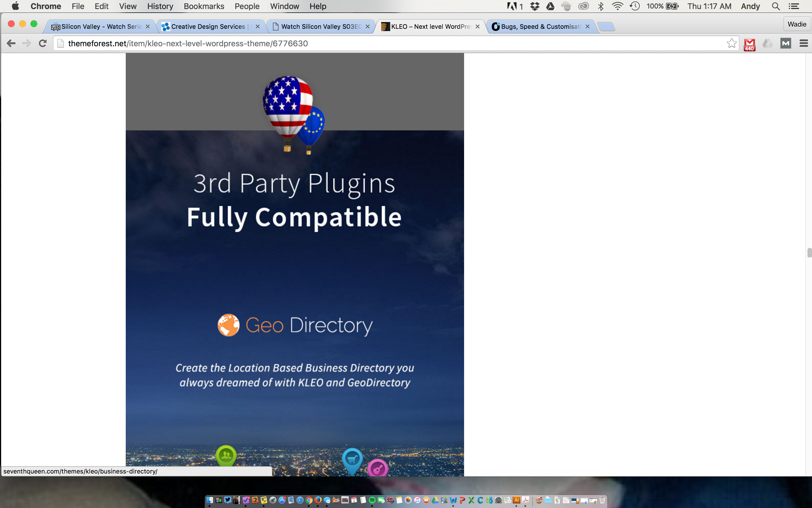
Task: Open the Apple menu
Action: 16,6
